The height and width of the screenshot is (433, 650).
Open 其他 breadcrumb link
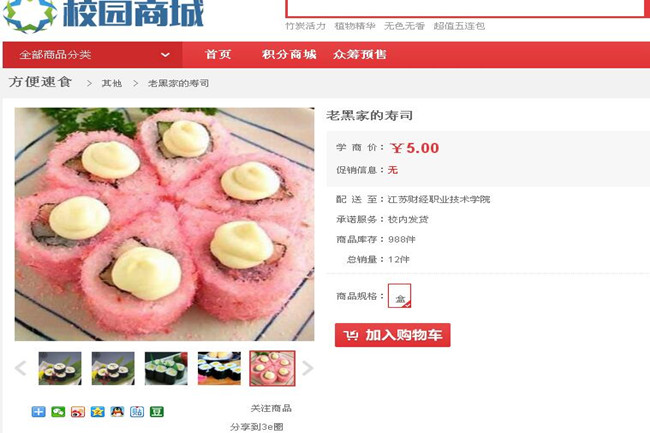pos(112,83)
